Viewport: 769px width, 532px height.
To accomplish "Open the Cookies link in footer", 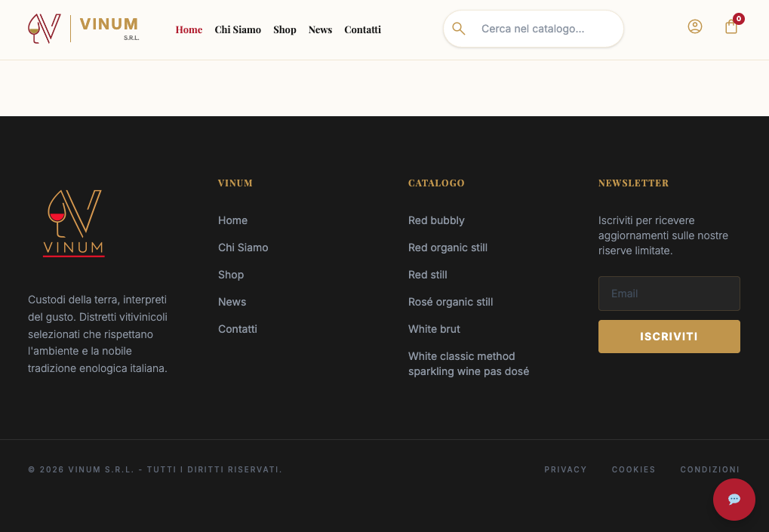I will coord(634,469).
